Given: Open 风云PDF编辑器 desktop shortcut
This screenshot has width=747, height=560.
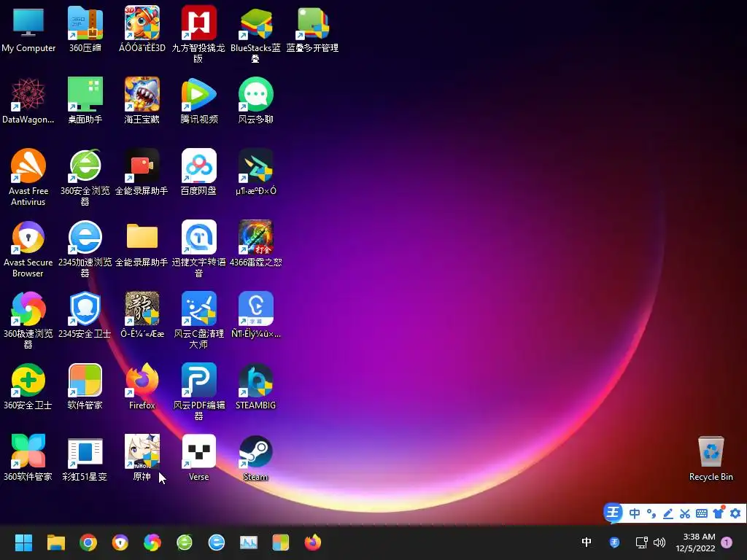Looking at the screenshot, I should click(x=198, y=392).
